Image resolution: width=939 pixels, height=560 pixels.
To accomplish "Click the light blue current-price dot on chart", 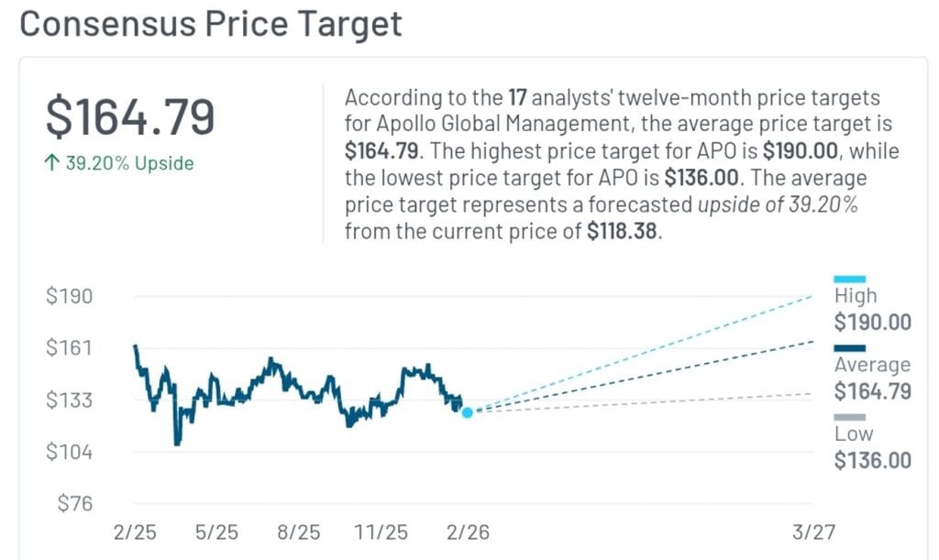I will coord(468,412).
